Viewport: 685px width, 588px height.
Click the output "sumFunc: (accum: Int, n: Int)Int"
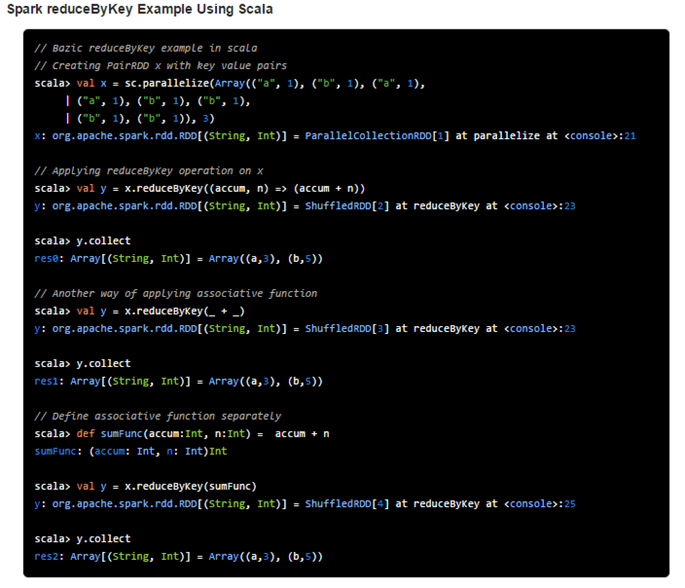131,451
